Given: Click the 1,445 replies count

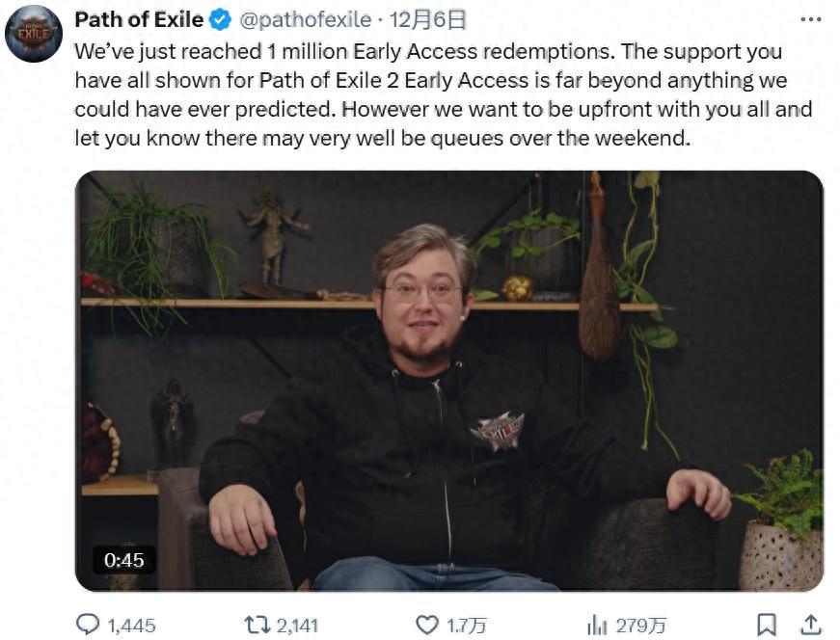Looking at the screenshot, I should [x=131, y=626].
